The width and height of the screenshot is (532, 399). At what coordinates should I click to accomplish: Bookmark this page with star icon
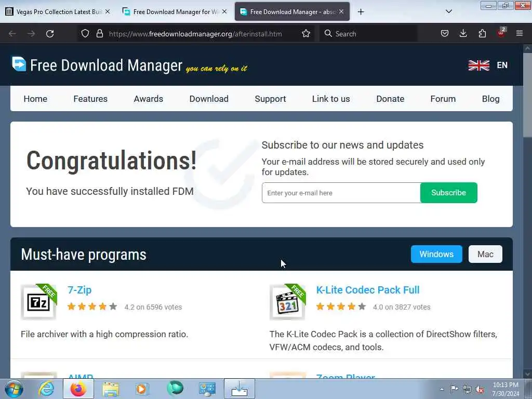(306, 33)
